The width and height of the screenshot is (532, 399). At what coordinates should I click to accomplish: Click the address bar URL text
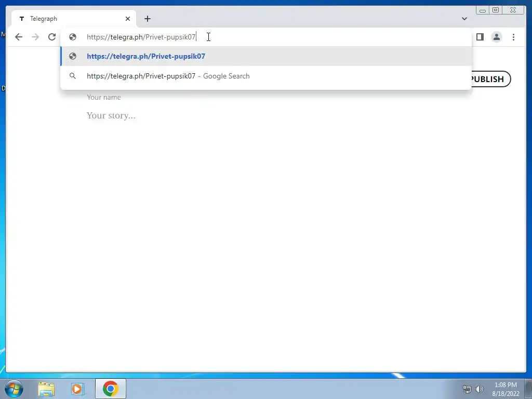coord(141,37)
